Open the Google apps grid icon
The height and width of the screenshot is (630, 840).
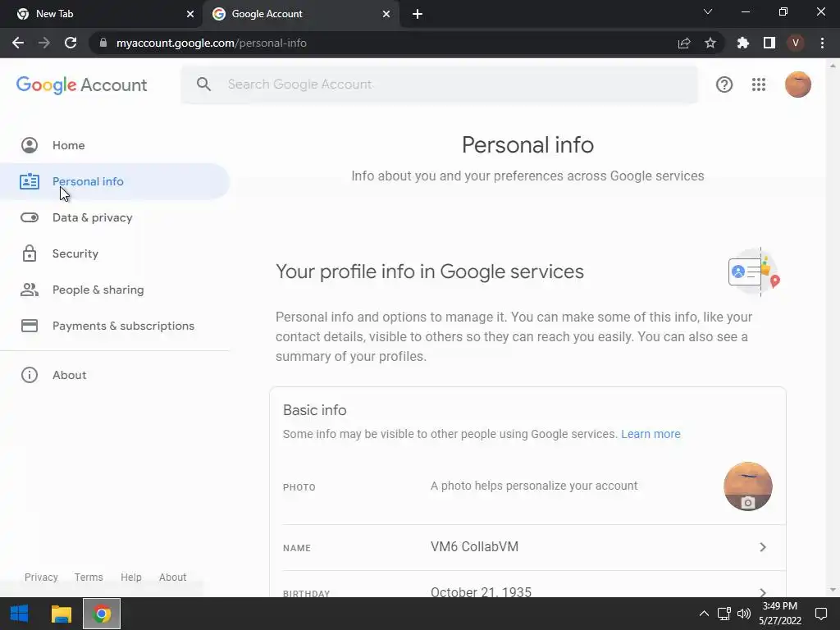click(759, 84)
